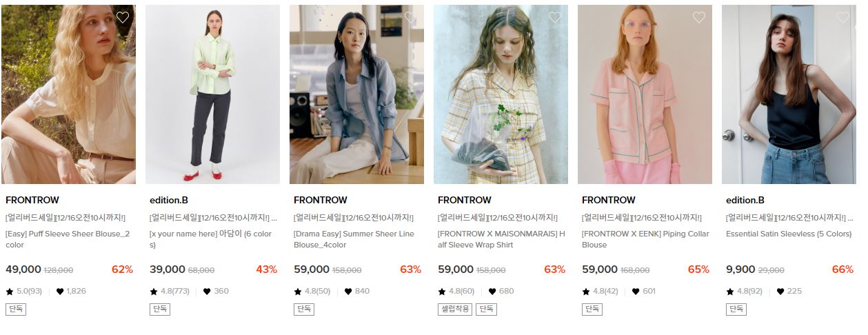Screen dimensions: 868x335
Task: Open the Puff Sleeve Sheer Blouse product image
Action: click(68, 94)
